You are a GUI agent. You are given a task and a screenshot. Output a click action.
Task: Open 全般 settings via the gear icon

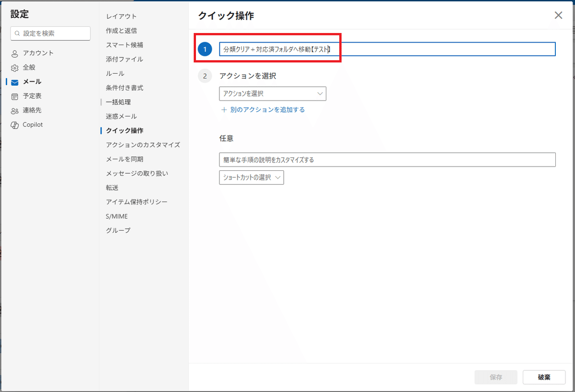14,67
